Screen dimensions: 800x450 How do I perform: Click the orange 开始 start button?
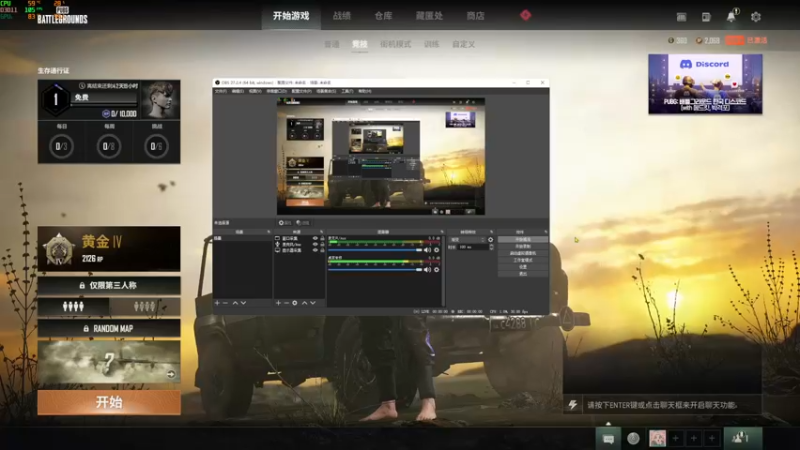point(109,402)
